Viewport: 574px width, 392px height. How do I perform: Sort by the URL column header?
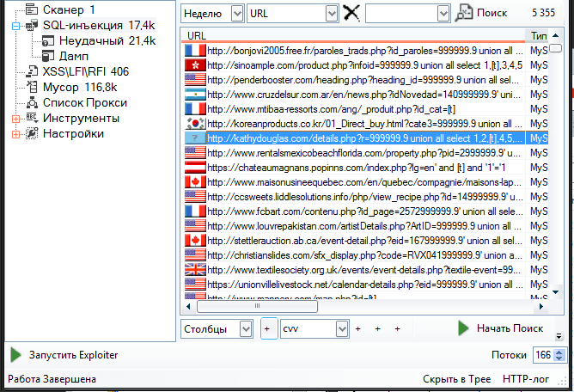click(x=353, y=35)
